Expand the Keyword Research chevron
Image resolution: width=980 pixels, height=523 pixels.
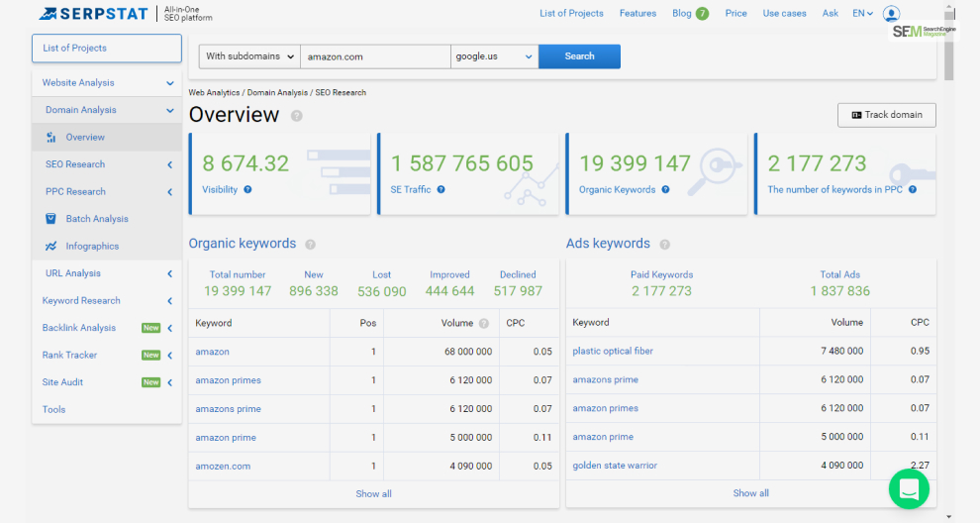pos(170,301)
